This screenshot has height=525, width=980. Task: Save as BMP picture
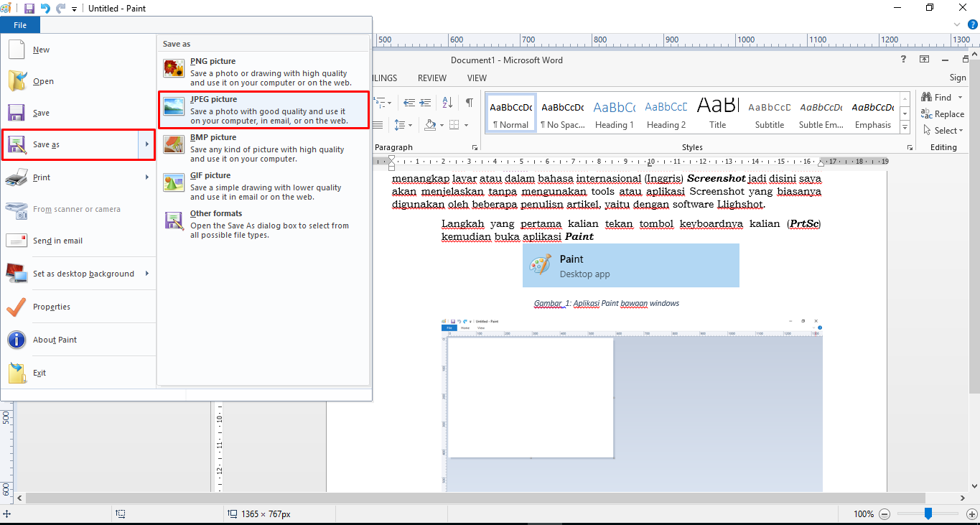point(263,148)
